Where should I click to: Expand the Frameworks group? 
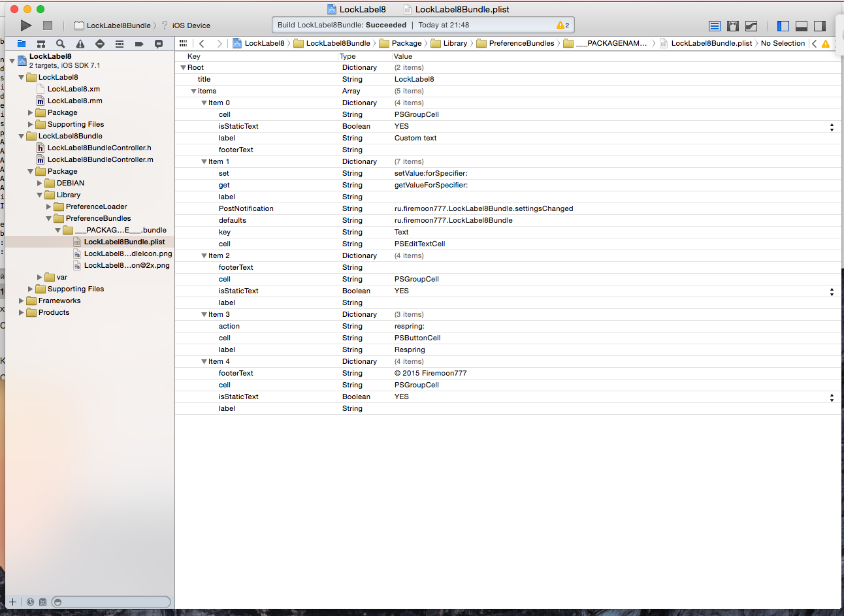(x=22, y=300)
